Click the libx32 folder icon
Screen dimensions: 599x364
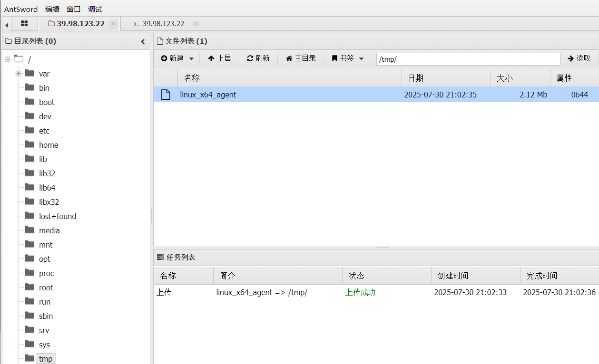(x=29, y=201)
